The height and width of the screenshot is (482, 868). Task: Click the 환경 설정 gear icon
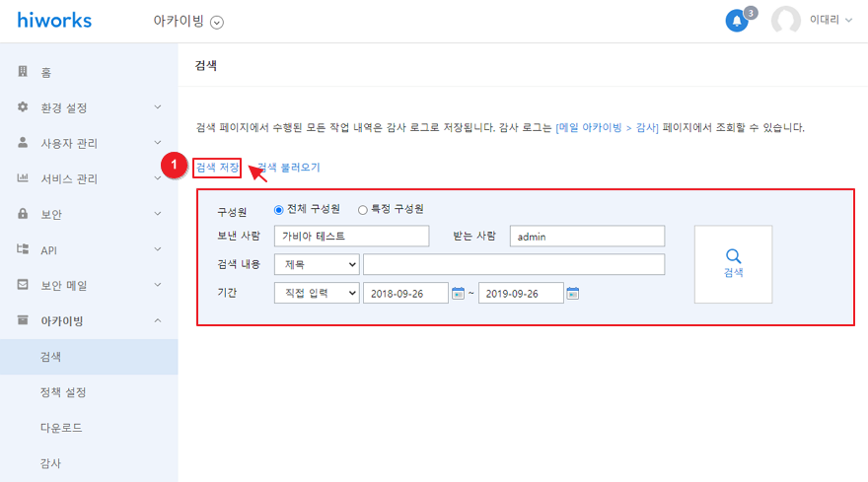[23, 106]
